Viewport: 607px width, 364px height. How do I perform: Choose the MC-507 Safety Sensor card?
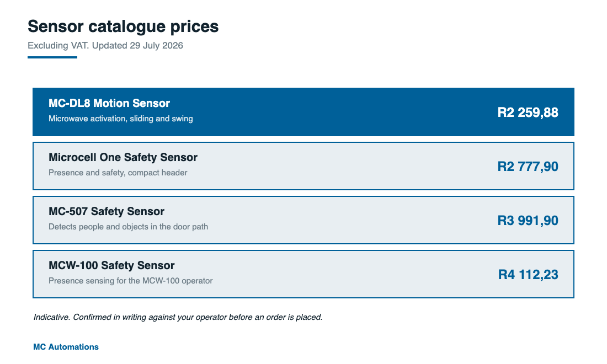pyautogui.click(x=303, y=220)
